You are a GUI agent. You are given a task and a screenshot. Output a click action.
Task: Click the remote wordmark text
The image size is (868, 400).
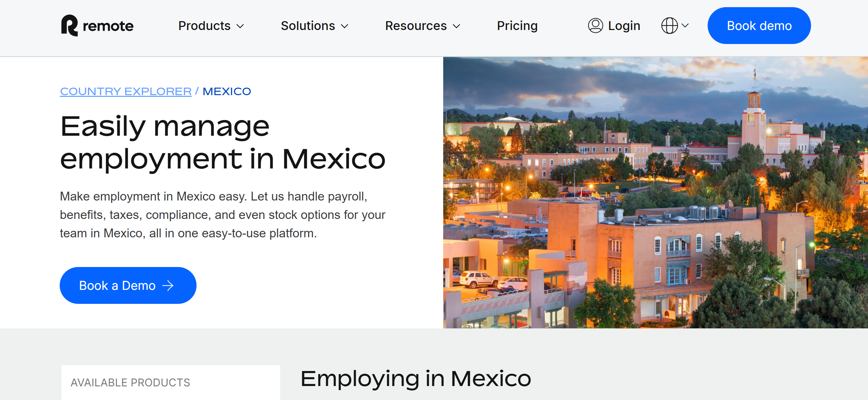(x=108, y=26)
